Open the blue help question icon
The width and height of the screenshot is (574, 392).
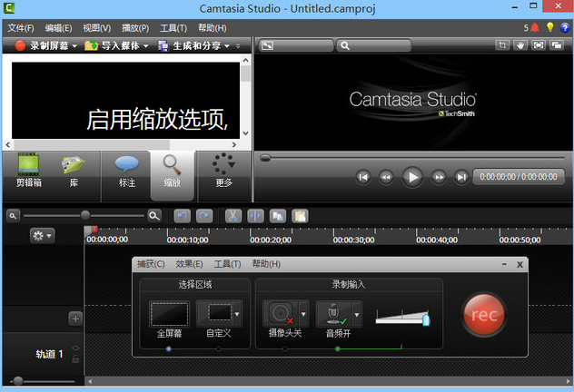click(x=565, y=27)
